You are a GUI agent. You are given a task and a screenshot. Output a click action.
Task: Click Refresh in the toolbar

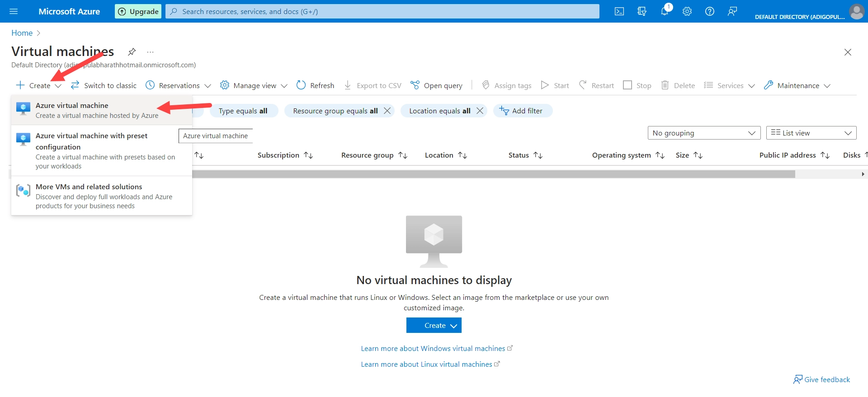pos(316,85)
